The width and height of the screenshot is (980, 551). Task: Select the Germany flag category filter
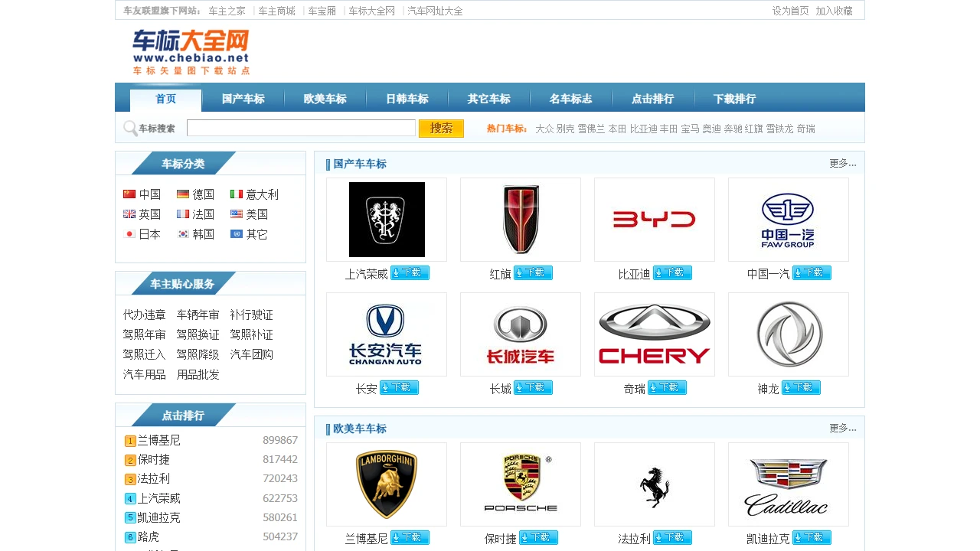pos(181,194)
